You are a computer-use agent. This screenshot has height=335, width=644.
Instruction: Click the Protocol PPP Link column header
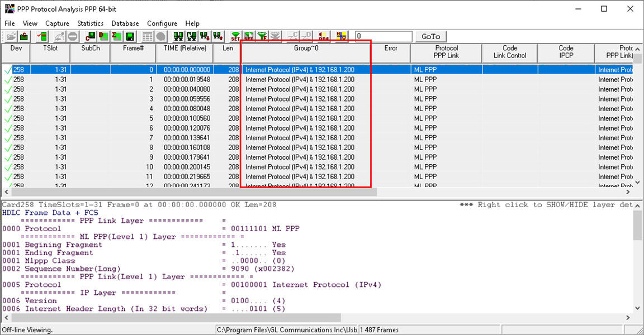click(446, 53)
